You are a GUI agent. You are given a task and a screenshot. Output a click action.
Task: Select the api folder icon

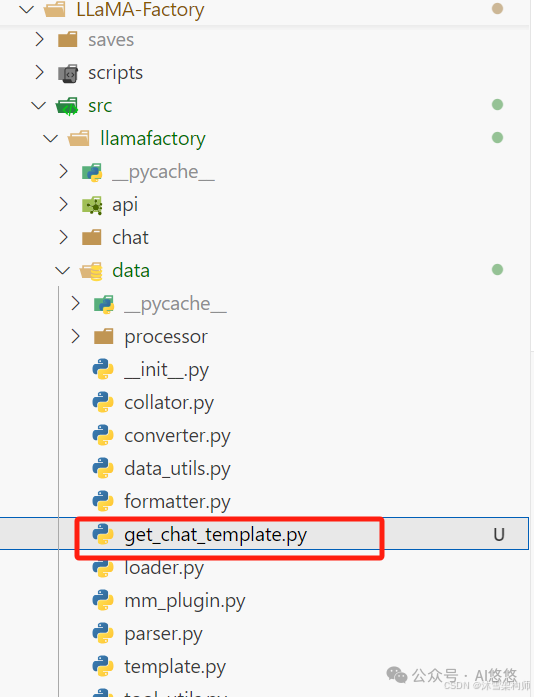click(92, 205)
